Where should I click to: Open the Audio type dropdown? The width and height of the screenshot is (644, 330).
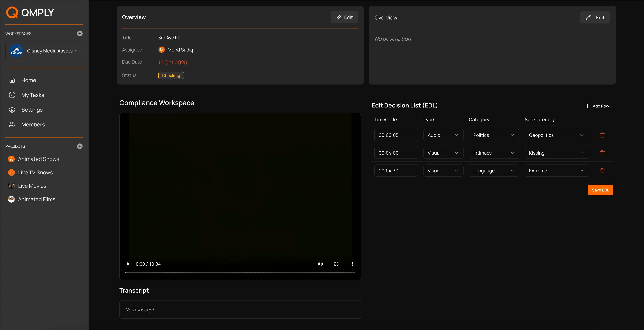(x=443, y=135)
